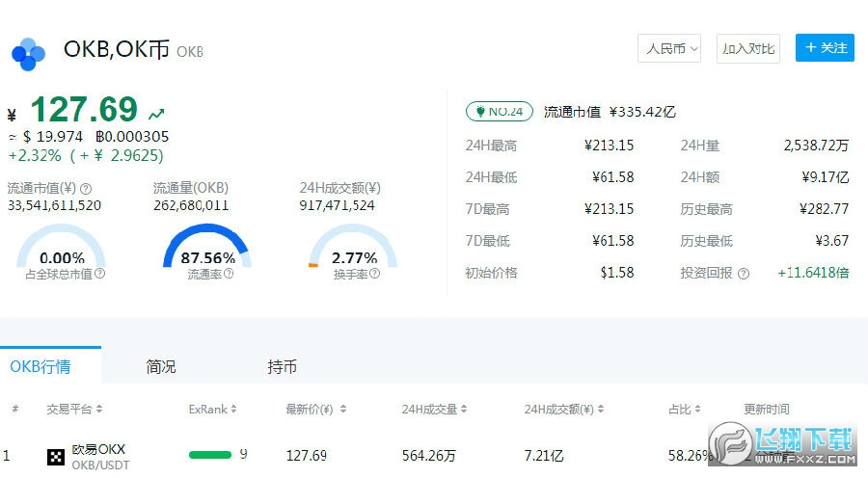The height and width of the screenshot is (478, 868).
Task: Click the NO.24 rank badge
Action: click(500, 112)
